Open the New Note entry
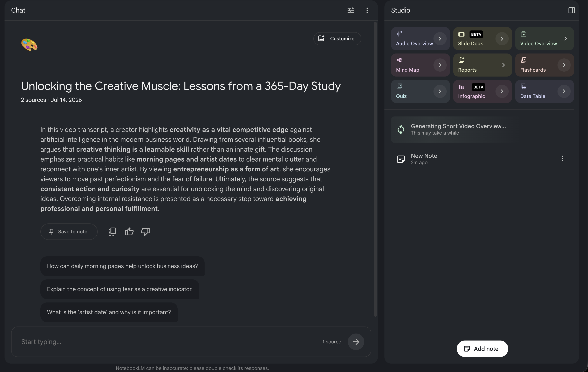The image size is (588, 372). [x=482, y=159]
